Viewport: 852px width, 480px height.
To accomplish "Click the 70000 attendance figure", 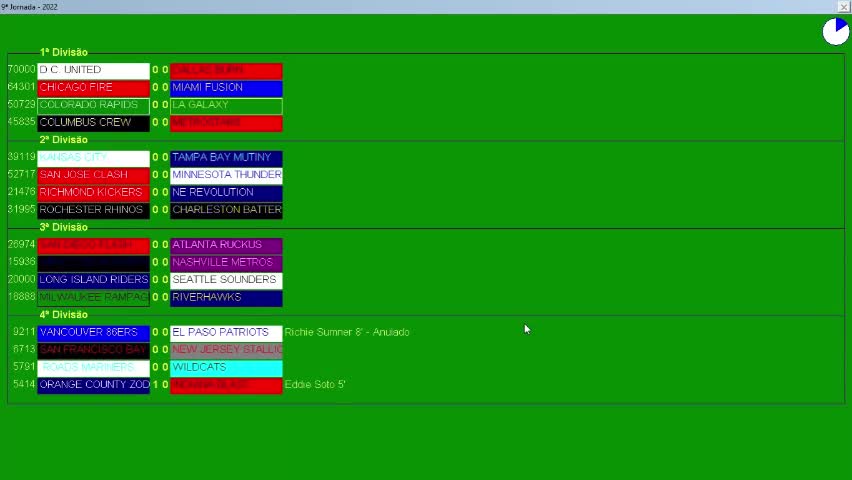I will 22,70.
